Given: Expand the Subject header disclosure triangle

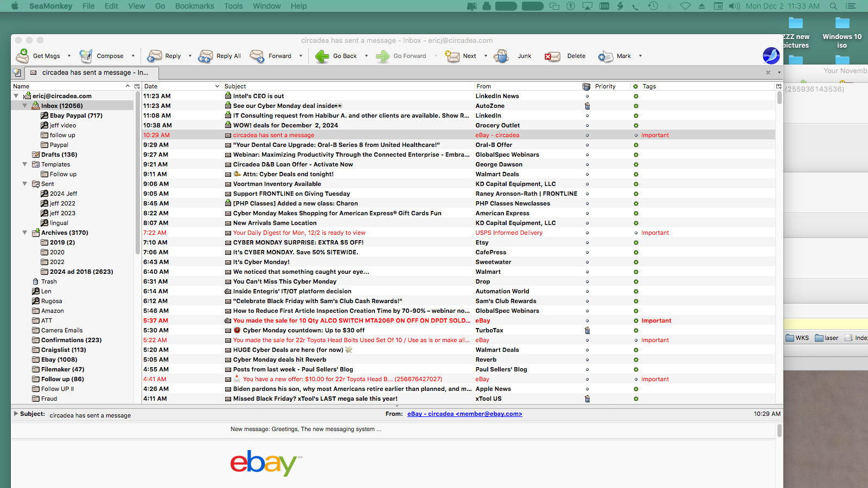Looking at the screenshot, I should click(16, 414).
